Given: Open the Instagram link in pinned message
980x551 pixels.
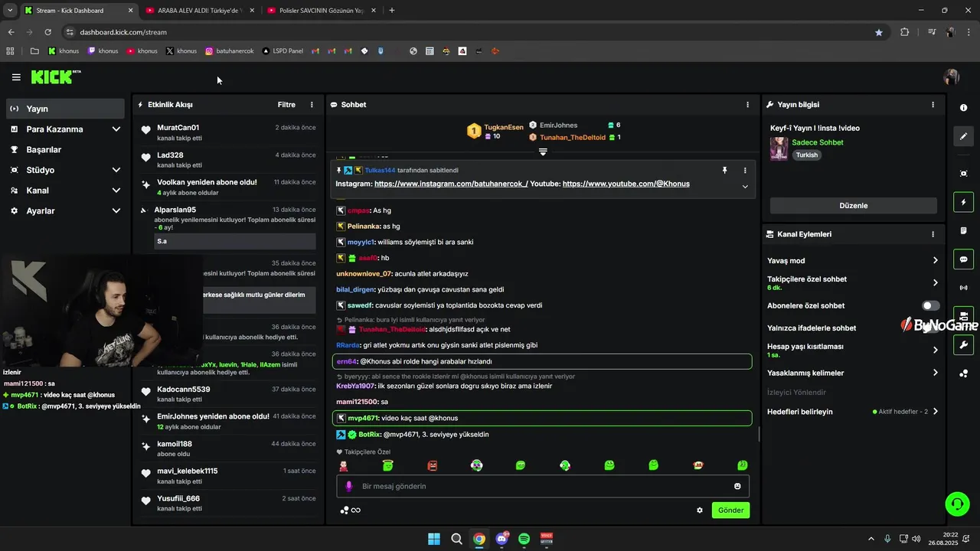Looking at the screenshot, I should (x=451, y=184).
